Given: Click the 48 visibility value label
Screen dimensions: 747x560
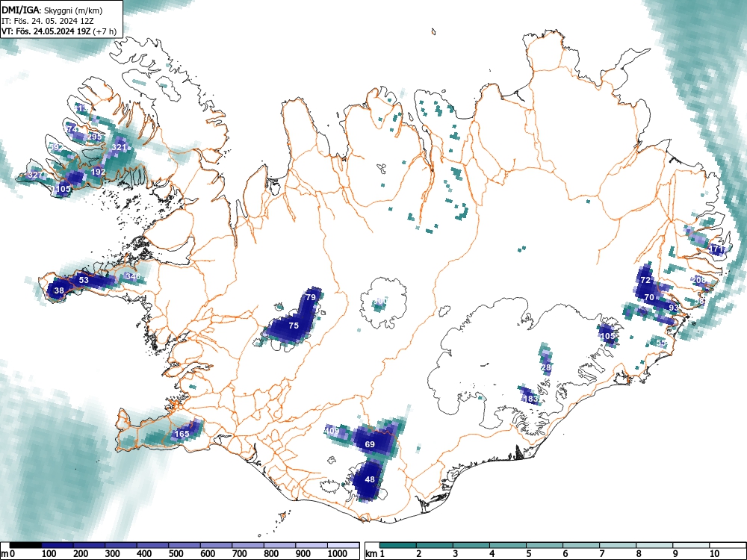Looking at the screenshot, I should (370, 479).
